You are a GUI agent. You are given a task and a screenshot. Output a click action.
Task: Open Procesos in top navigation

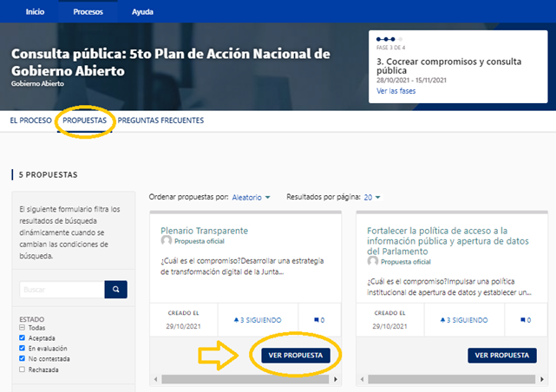(88, 11)
